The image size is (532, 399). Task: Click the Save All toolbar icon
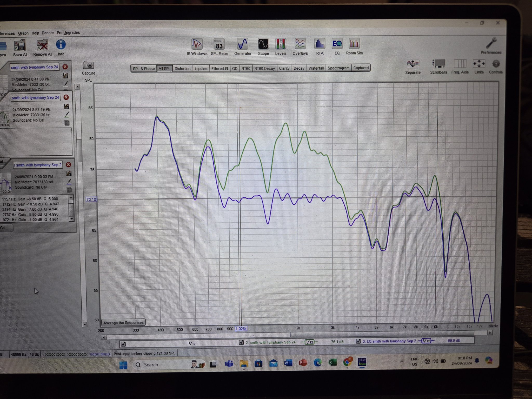[x=20, y=48]
